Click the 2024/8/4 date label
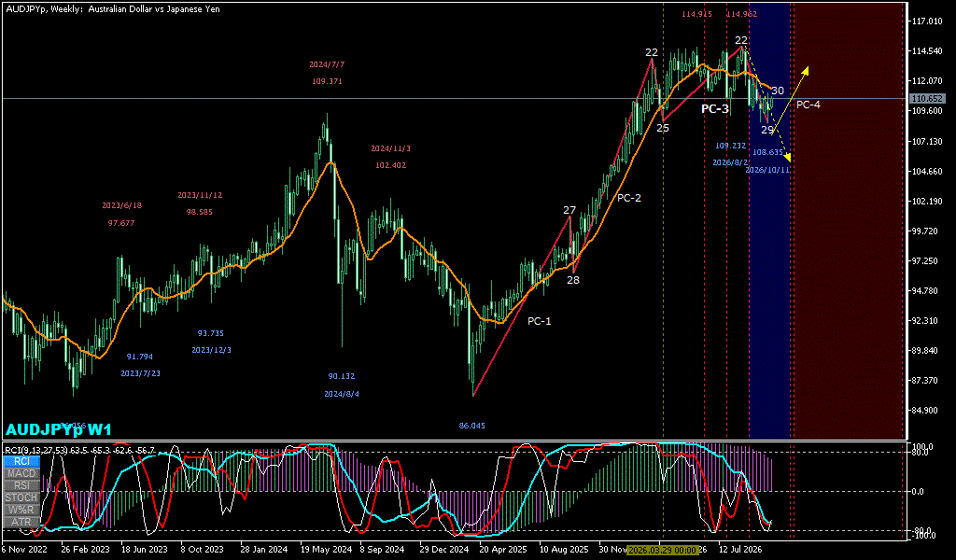The height and width of the screenshot is (560, 956). [342, 394]
